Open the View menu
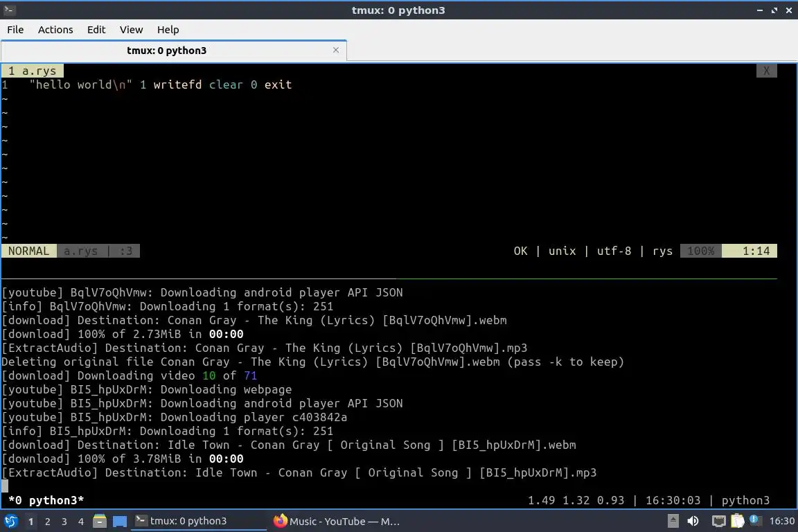 click(x=132, y=30)
